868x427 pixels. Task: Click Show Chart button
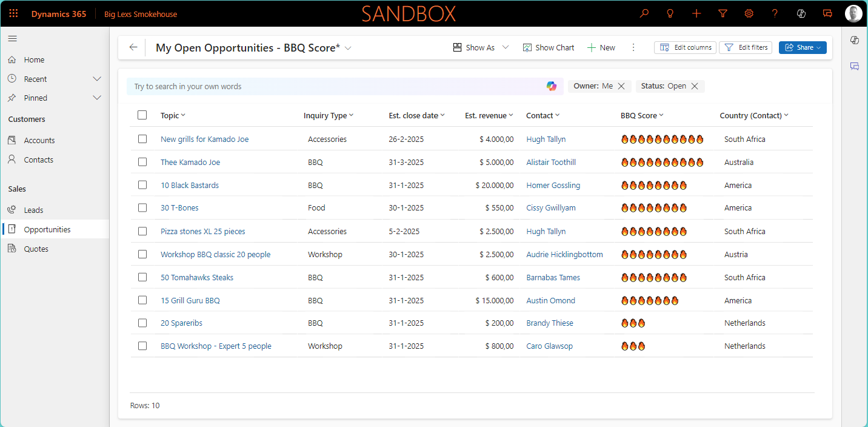tap(549, 47)
